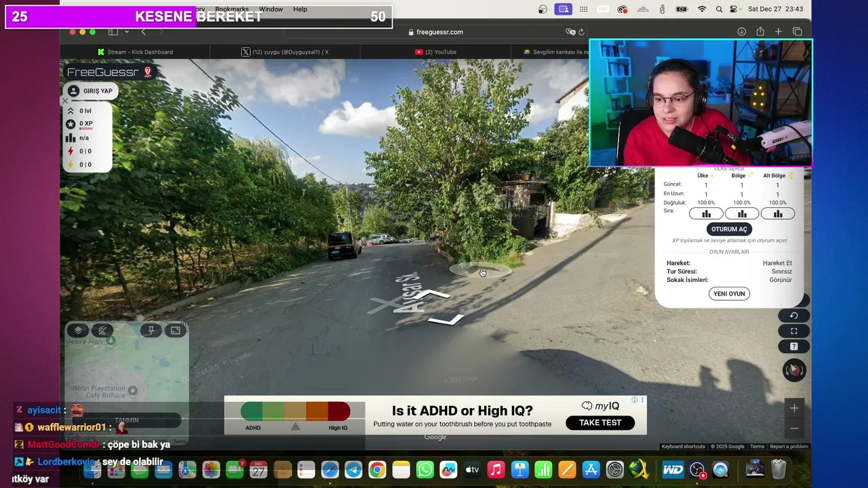Open a new tab with the plus icon
Screen dimensions: 868x488
pyautogui.click(x=778, y=32)
